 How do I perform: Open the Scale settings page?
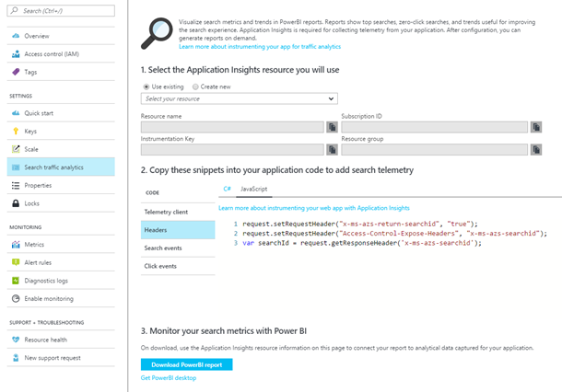tap(61, 149)
